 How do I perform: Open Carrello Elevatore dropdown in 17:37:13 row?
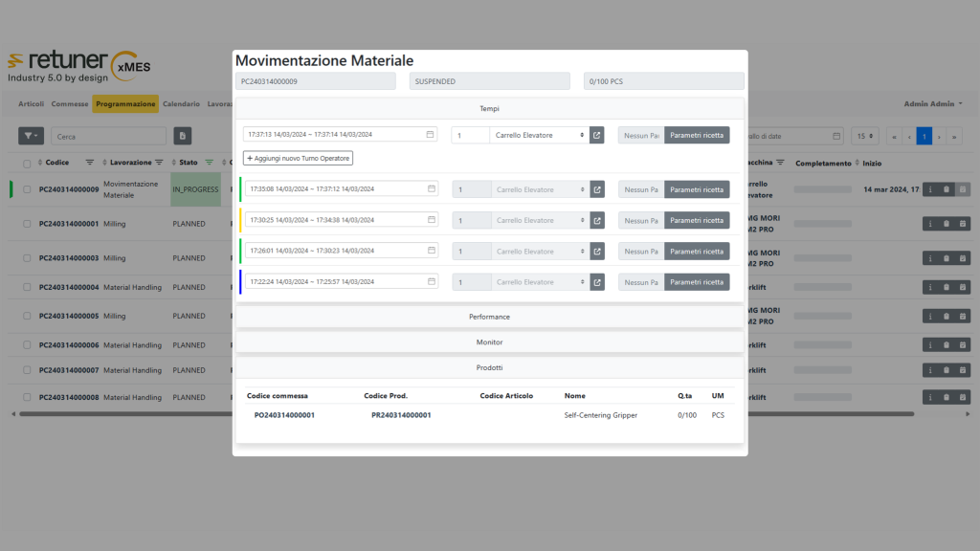540,135
